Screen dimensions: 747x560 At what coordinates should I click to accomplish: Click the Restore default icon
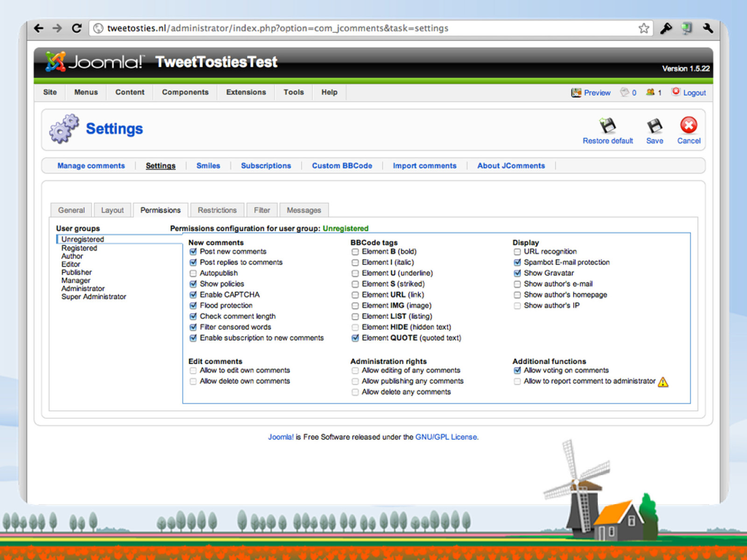[x=607, y=126]
